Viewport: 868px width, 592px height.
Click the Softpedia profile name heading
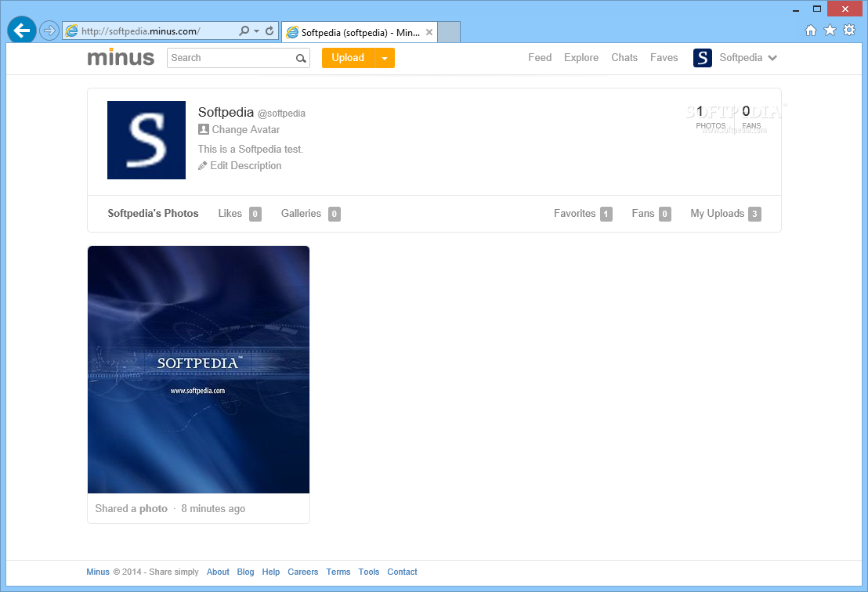[x=226, y=112]
